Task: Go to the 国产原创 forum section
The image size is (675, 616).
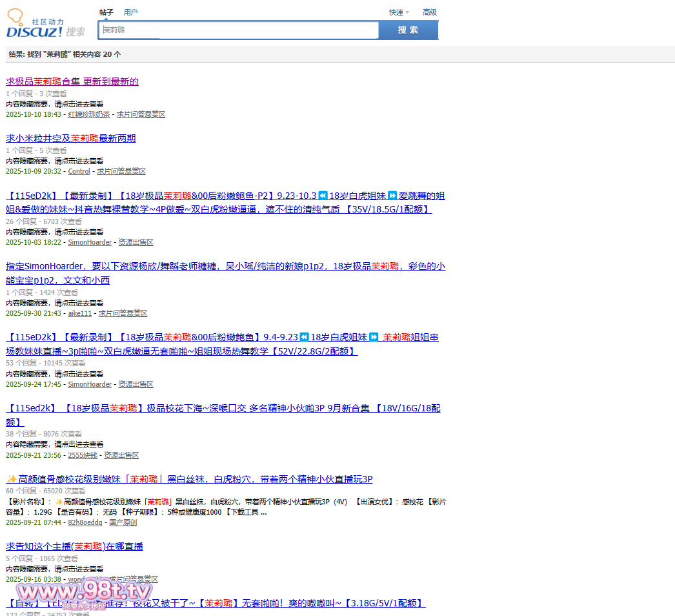Action: coord(123,522)
